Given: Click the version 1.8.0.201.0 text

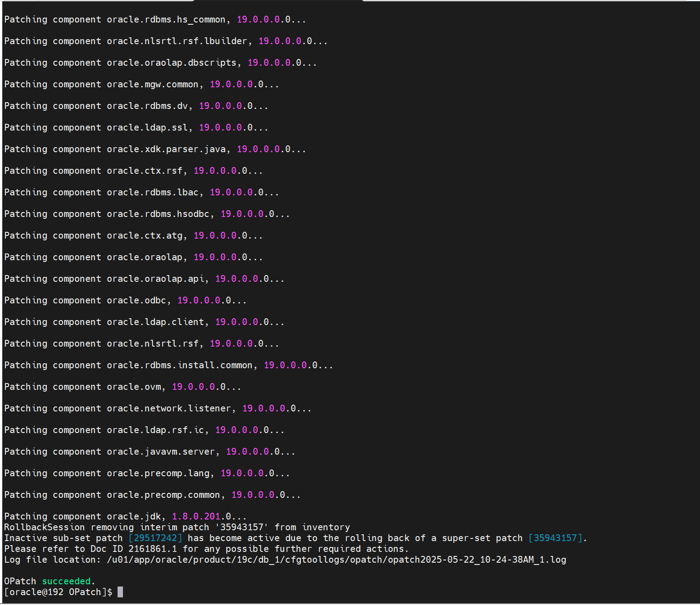Looking at the screenshot, I should click(201, 516).
